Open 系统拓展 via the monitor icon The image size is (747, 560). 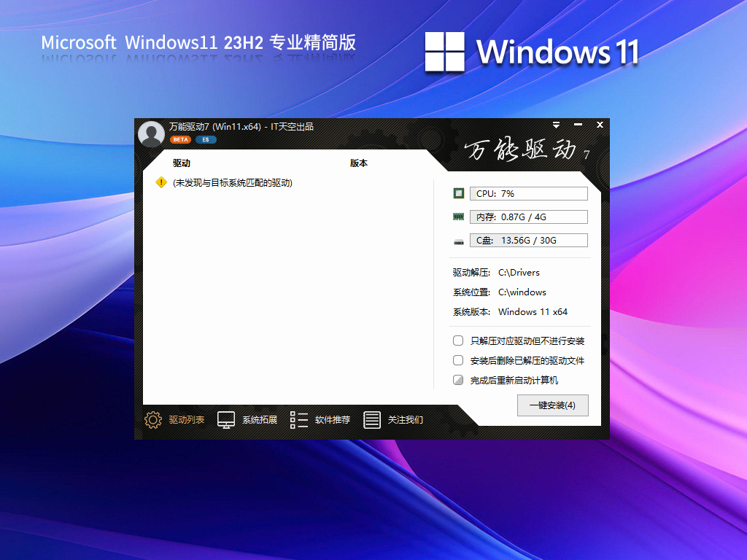click(226, 419)
